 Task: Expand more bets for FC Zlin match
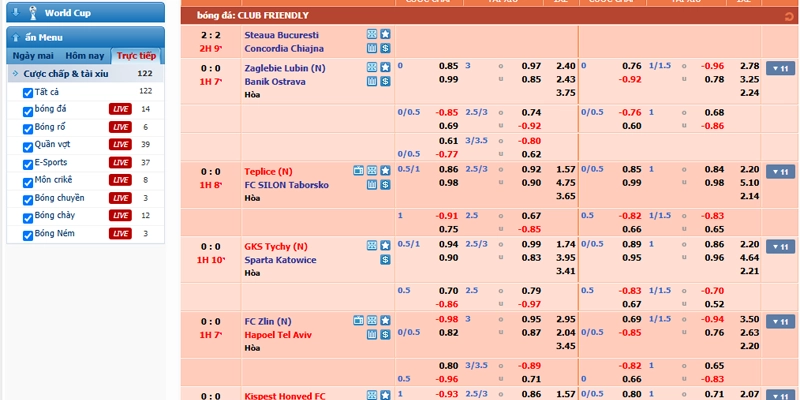[x=780, y=321]
